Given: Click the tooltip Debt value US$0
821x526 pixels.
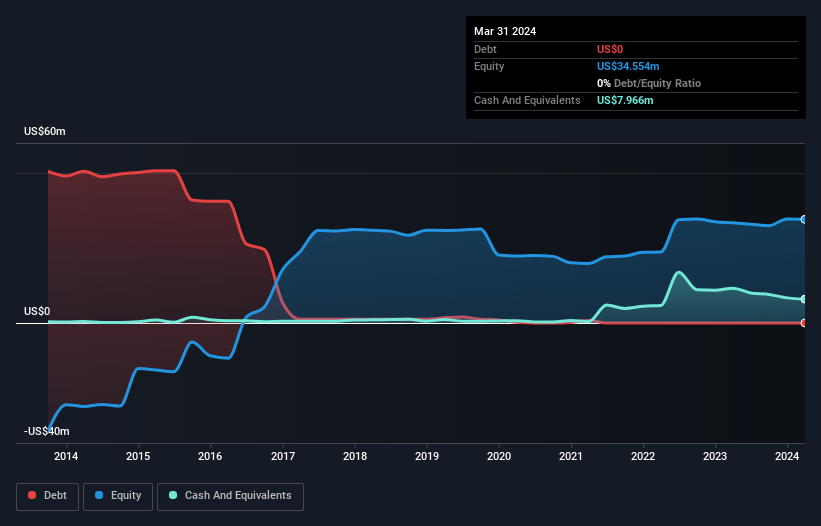Looking at the screenshot, I should coord(610,49).
